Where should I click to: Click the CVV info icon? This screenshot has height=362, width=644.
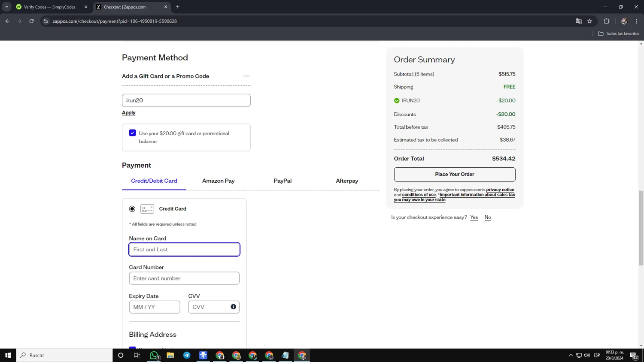click(x=233, y=307)
